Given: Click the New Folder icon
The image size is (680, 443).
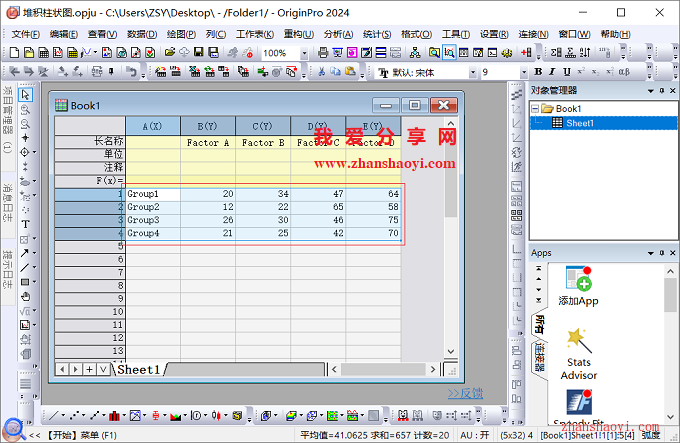Looking at the screenshot, I should (29, 53).
